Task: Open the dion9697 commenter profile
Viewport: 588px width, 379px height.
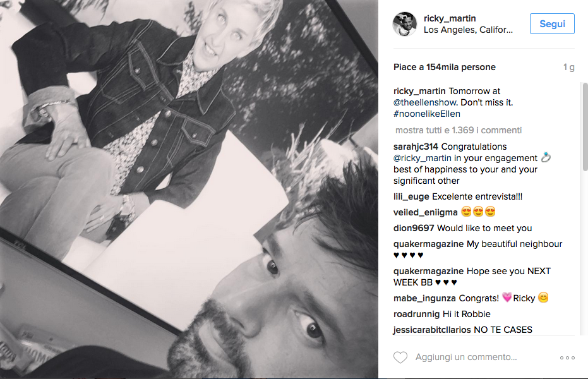Action: [414, 228]
